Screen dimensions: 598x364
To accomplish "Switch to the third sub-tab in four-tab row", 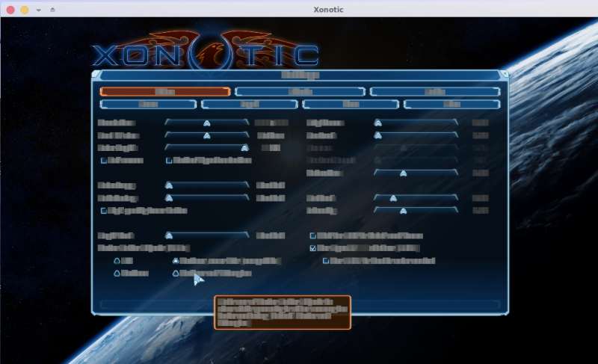I will pyautogui.click(x=351, y=104).
